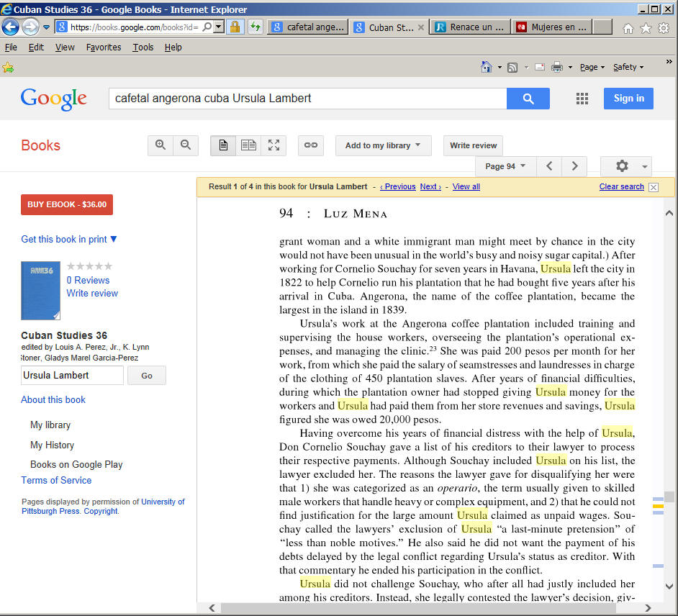The image size is (678, 616).
Task: Open the Help menu
Action: [173, 47]
